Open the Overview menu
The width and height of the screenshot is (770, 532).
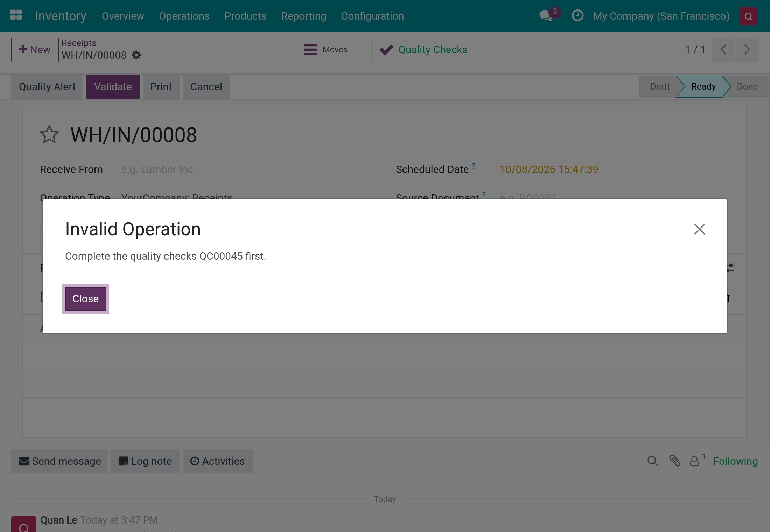(x=123, y=16)
